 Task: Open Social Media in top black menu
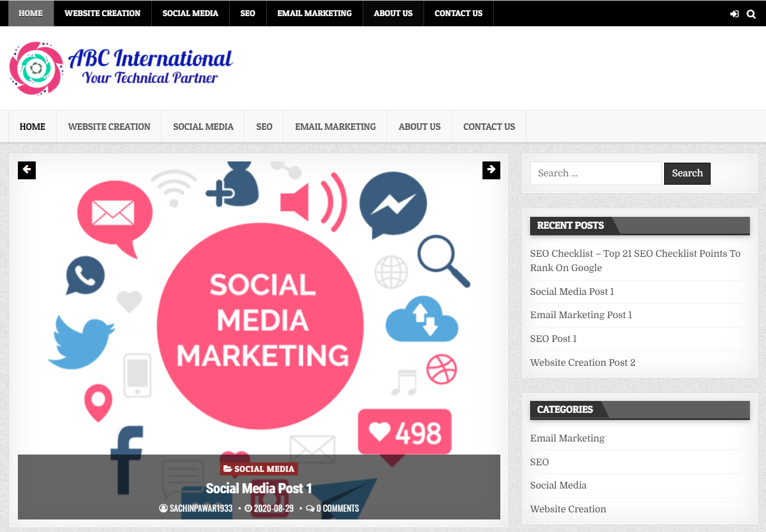191,13
